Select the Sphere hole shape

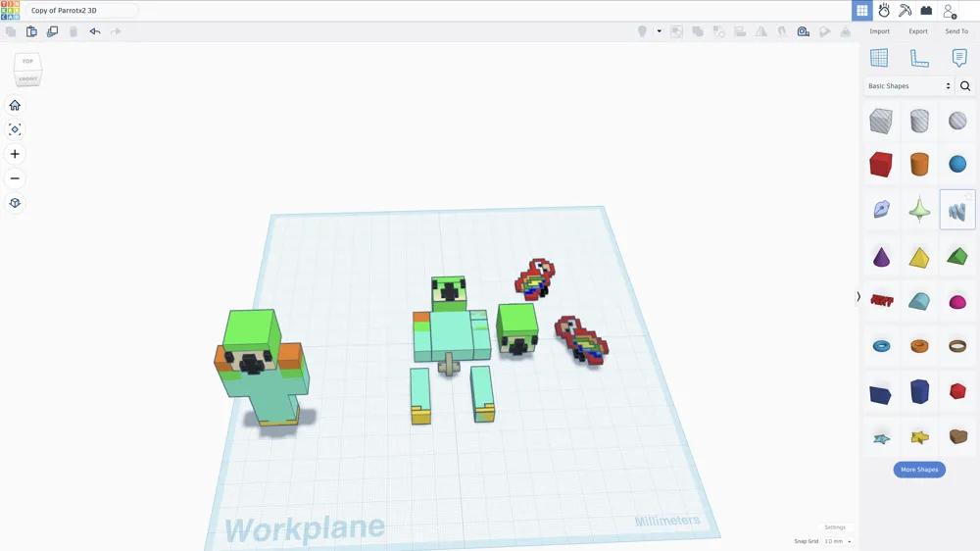[x=957, y=121]
